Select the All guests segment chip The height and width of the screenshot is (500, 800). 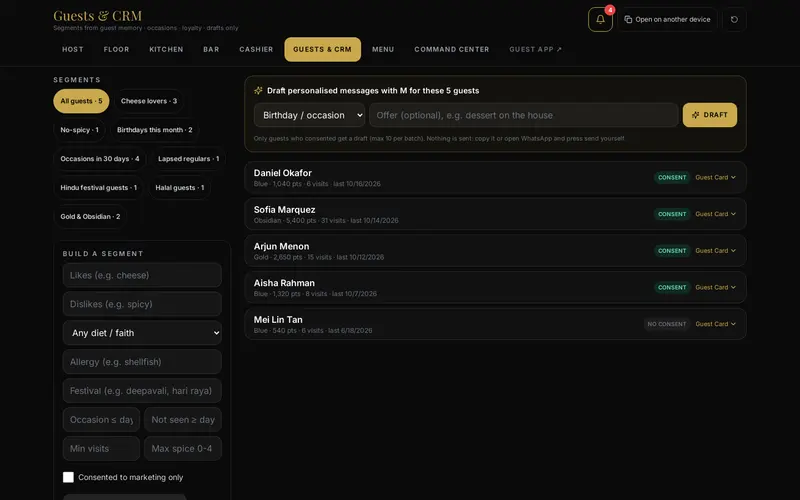[81, 101]
